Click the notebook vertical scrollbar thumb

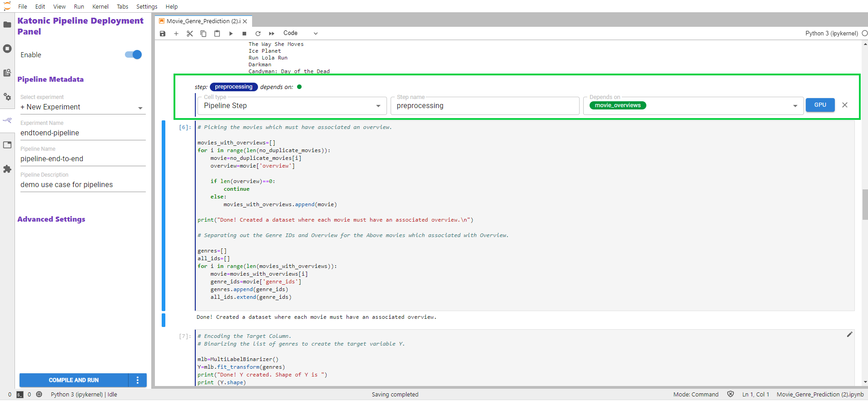coord(865,204)
